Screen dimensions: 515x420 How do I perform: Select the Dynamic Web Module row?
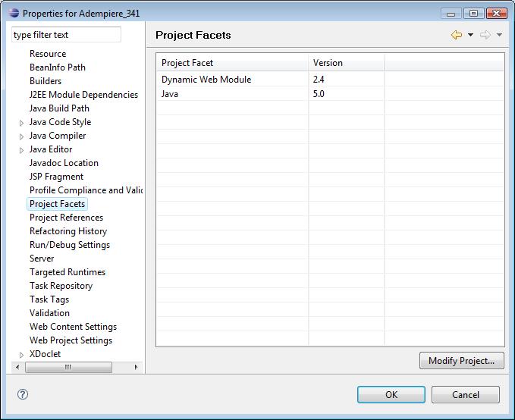click(330, 79)
